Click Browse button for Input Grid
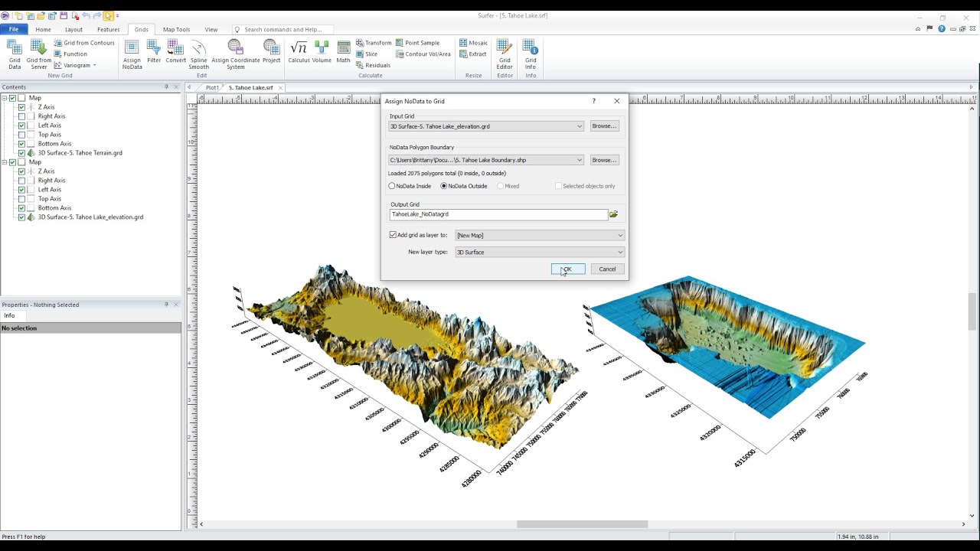980x551 pixels. [x=604, y=126]
